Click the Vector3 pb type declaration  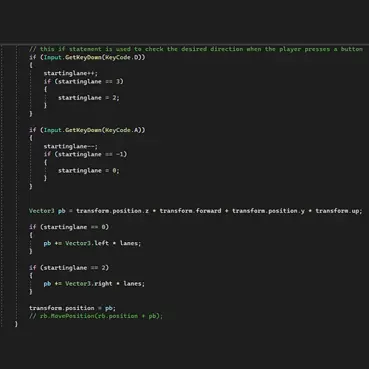click(x=47, y=211)
